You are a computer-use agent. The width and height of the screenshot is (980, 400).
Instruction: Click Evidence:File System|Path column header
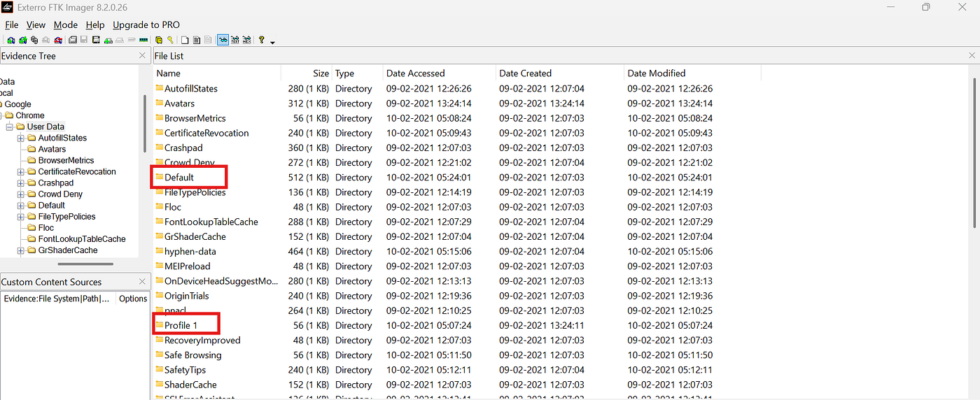point(58,299)
